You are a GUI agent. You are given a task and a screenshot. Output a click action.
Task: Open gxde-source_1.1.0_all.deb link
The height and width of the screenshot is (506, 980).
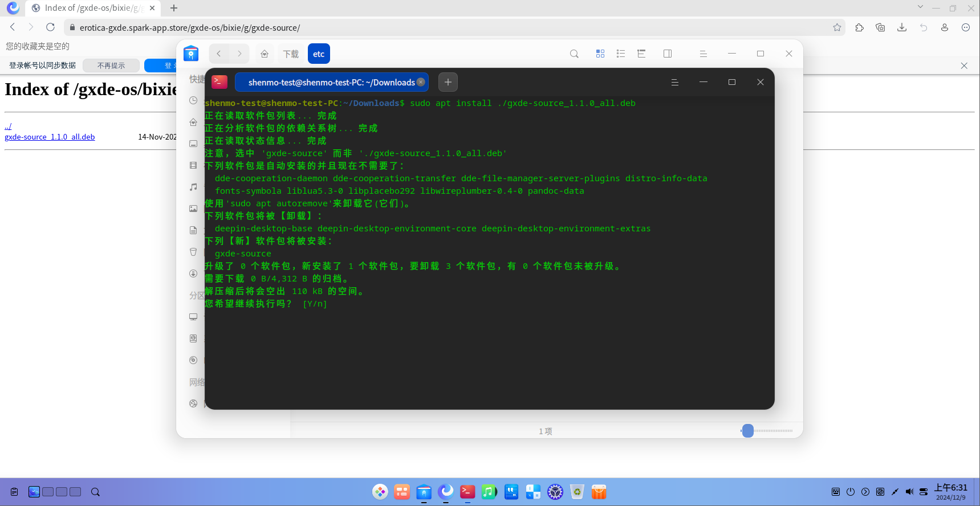pyautogui.click(x=50, y=137)
